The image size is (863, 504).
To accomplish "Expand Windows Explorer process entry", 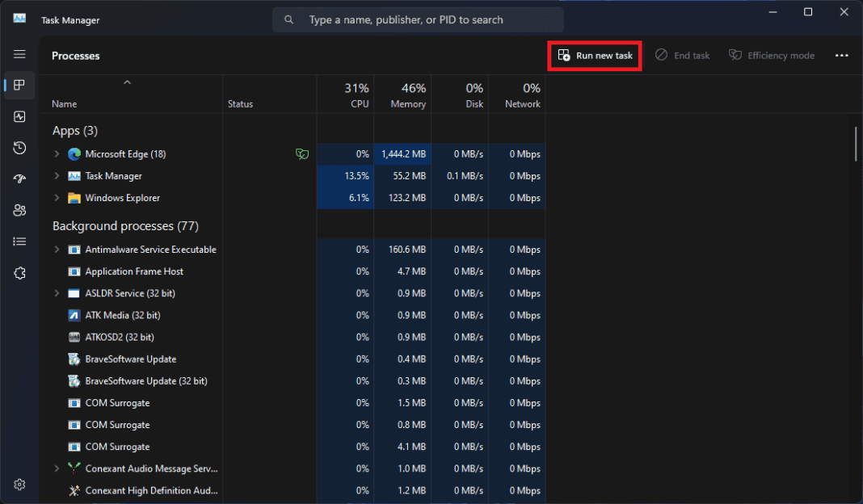I will click(56, 197).
